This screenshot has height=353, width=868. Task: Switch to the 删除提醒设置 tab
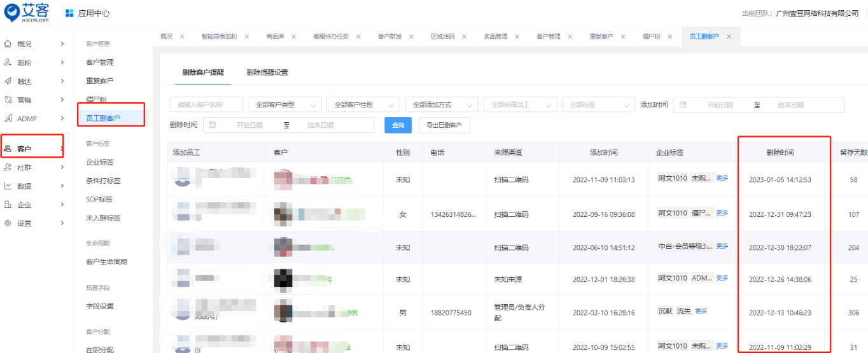tap(267, 73)
